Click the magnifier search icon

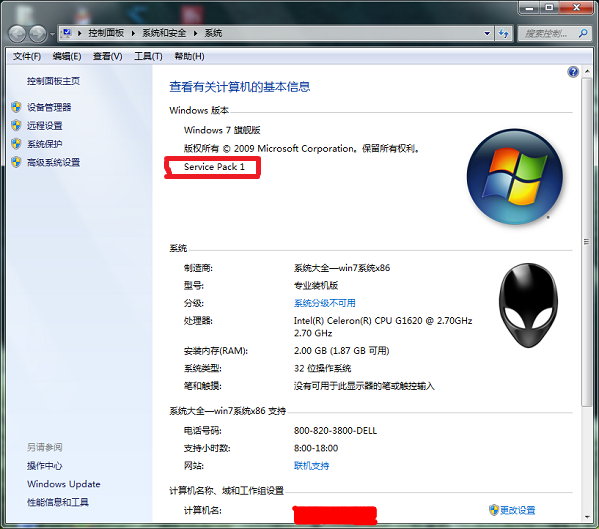(x=583, y=34)
